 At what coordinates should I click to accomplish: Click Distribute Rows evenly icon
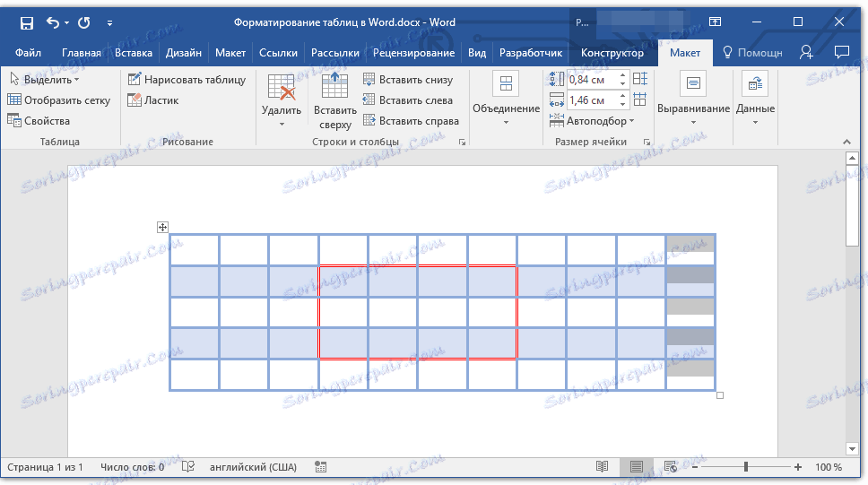click(x=640, y=79)
